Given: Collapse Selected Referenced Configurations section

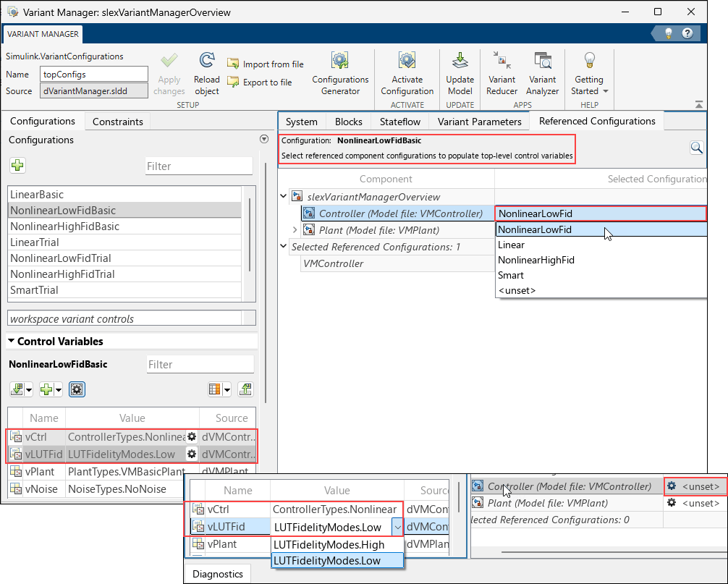Looking at the screenshot, I should 283,246.
